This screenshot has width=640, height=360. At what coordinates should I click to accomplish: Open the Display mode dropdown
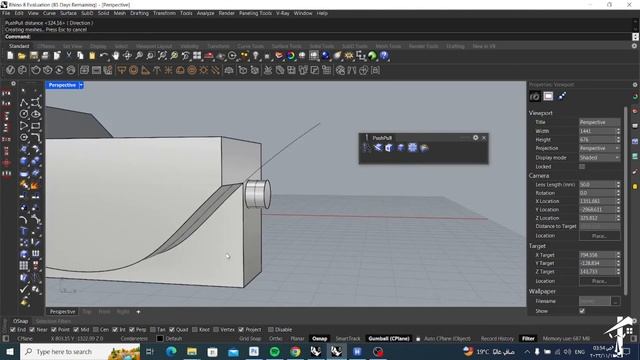coord(600,158)
